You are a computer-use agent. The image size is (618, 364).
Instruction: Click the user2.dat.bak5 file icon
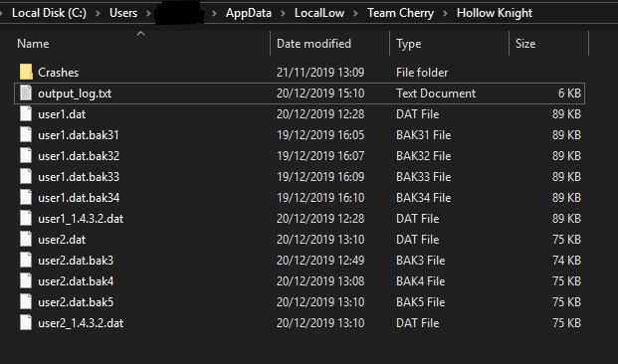26,301
